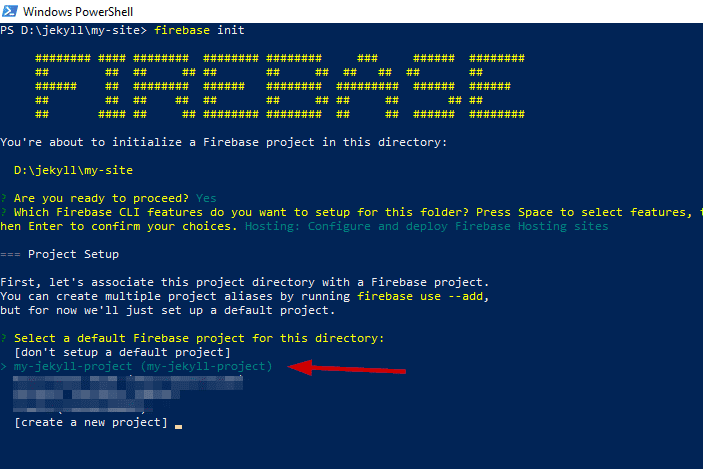Select the [create a new project] option
Screen dimensions: 703x469
click(91, 422)
